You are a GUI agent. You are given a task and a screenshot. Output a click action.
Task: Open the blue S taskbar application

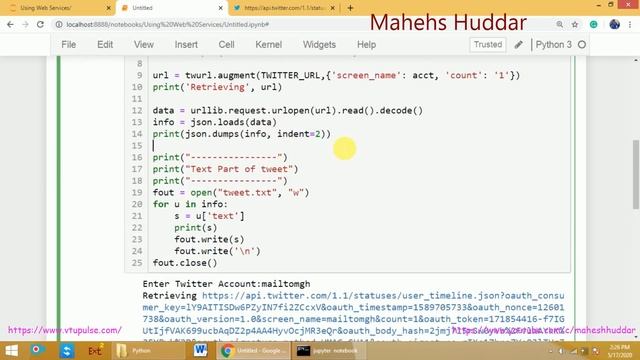pyautogui.click(x=67, y=351)
